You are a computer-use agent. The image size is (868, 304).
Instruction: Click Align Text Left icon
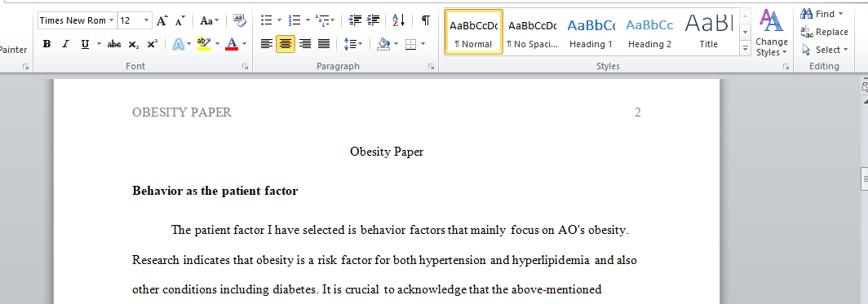point(267,44)
